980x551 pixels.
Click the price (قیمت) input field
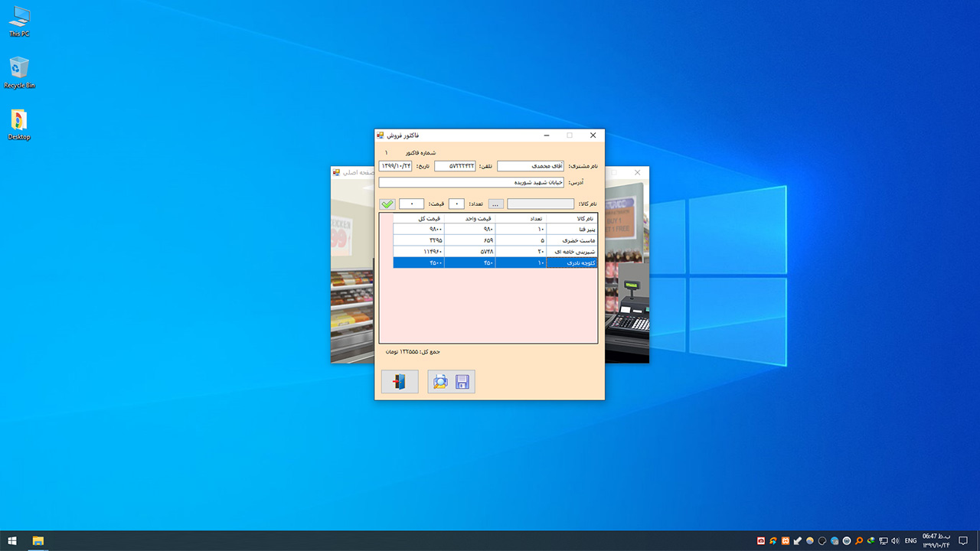click(x=412, y=204)
